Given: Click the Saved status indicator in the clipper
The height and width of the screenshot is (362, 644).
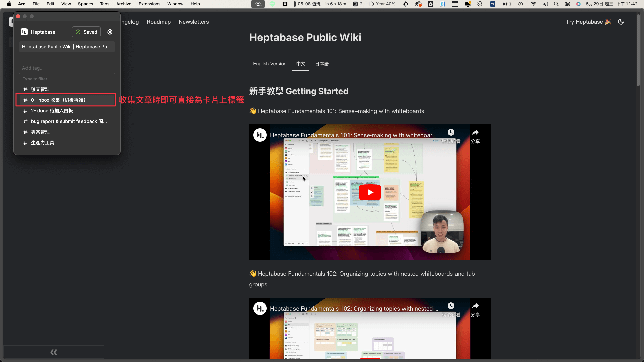Looking at the screenshot, I should click(86, 32).
